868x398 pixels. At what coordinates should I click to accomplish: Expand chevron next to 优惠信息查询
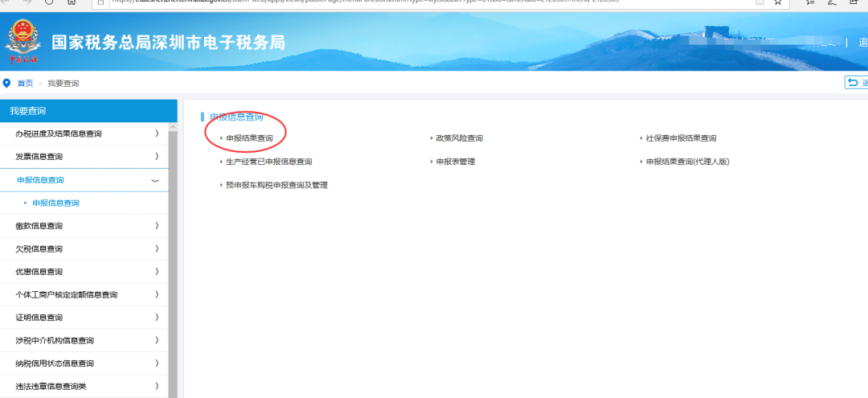pyautogui.click(x=158, y=271)
